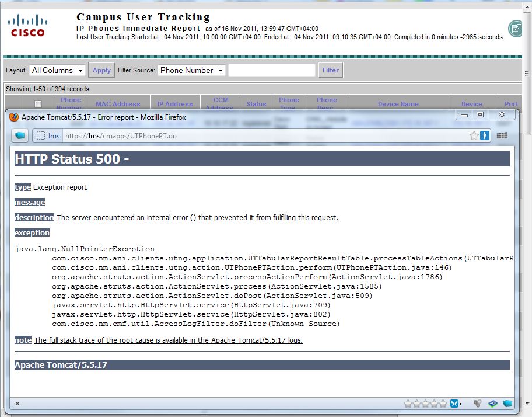
Task: Sort by IP Address column header
Action: click(x=175, y=104)
